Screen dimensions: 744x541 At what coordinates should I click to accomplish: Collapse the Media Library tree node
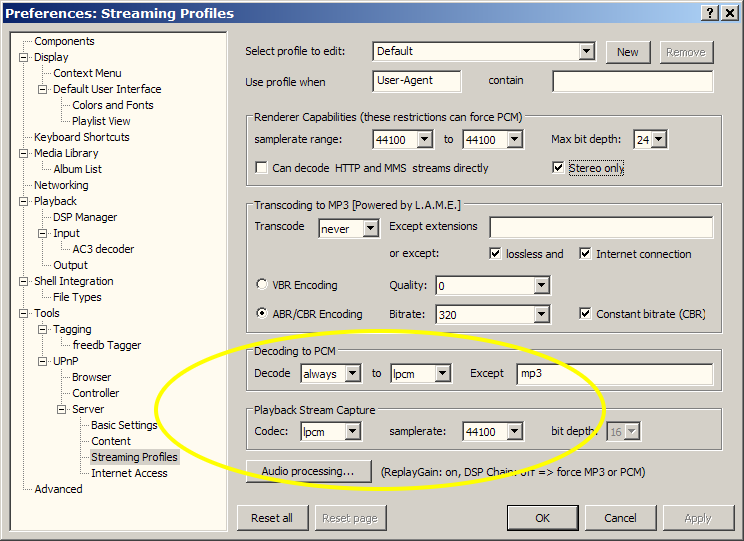[x=23, y=153]
